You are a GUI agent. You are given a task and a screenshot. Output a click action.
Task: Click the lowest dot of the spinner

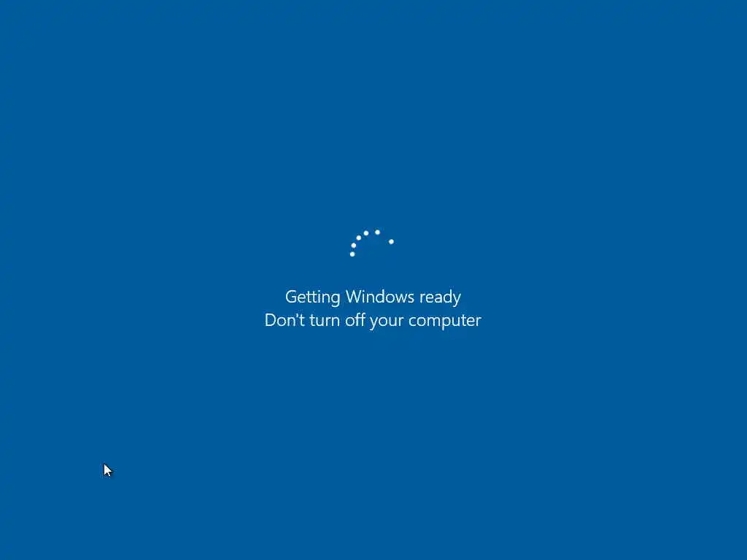click(x=352, y=254)
